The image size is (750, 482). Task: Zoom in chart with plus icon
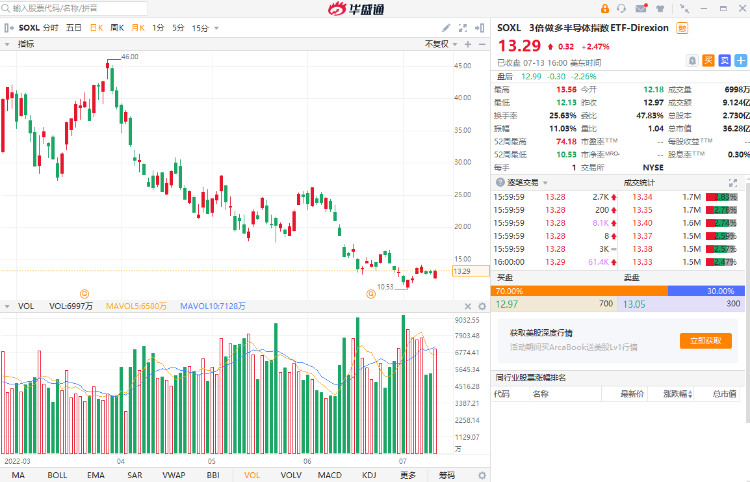click(468, 44)
